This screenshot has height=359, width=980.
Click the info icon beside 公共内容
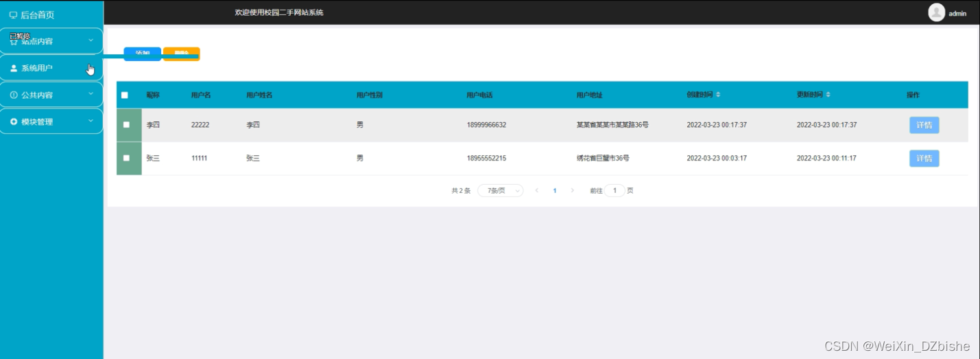(14, 95)
